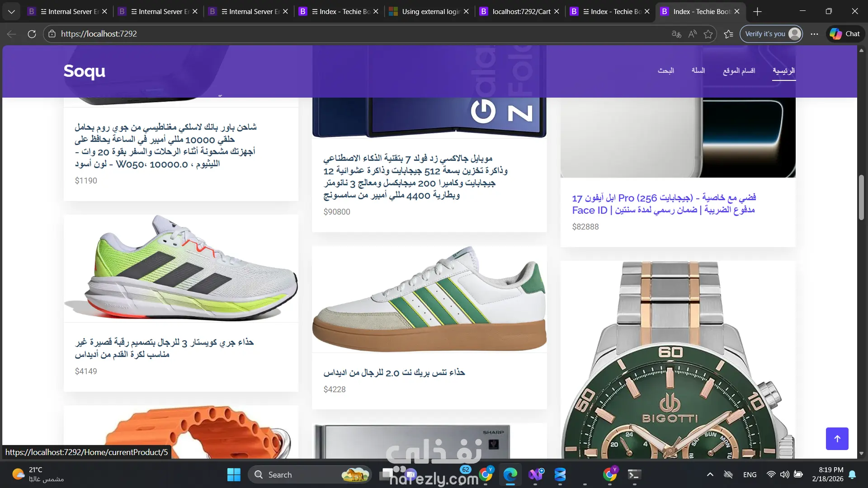Viewport: 868px width, 488px height.
Task: Open the notifications bell icon
Action: click(x=852, y=474)
